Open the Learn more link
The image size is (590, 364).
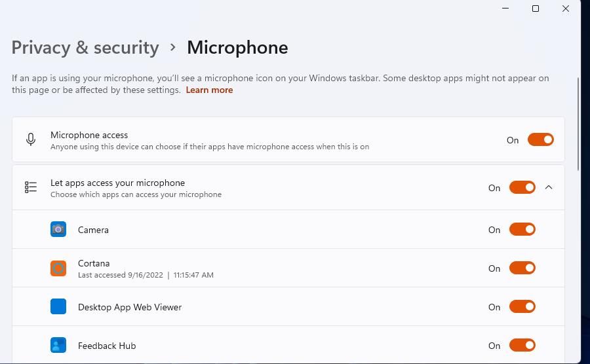tap(209, 90)
